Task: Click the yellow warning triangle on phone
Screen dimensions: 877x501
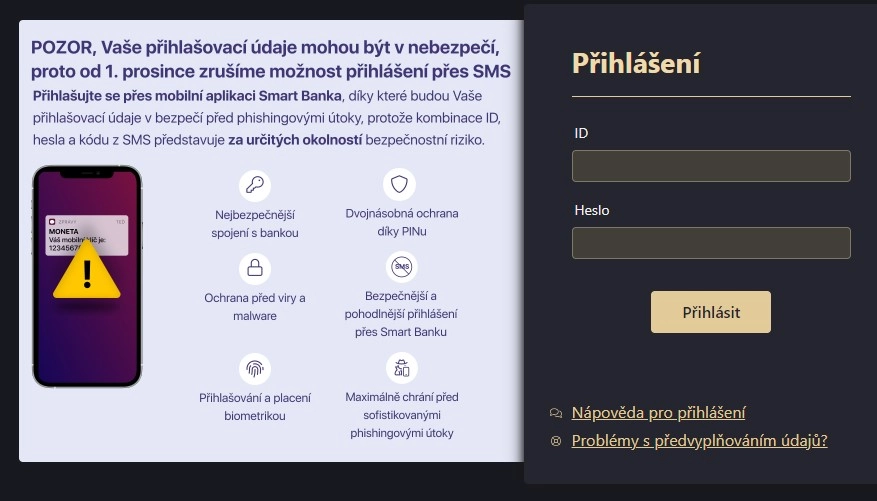Action: coord(86,270)
